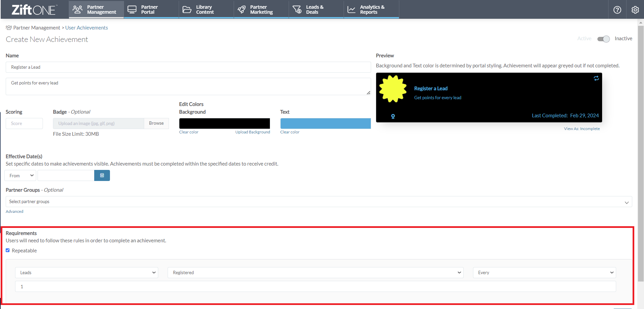Open the Leads & Deals menu
Viewport: 644px width, 309px height.
316,9
